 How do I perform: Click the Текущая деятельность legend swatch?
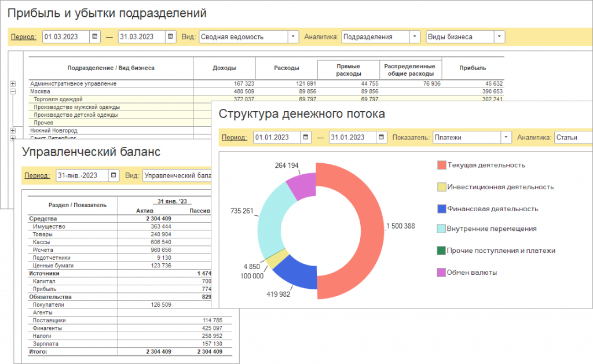click(441, 165)
